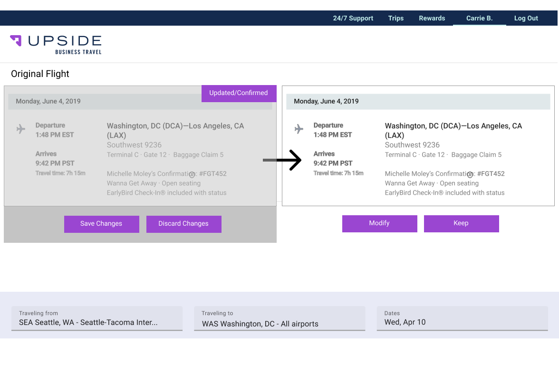The height and width of the screenshot is (392, 559).
Task: Click the Traveling to field showing WAS Washington
Action: tap(279, 318)
